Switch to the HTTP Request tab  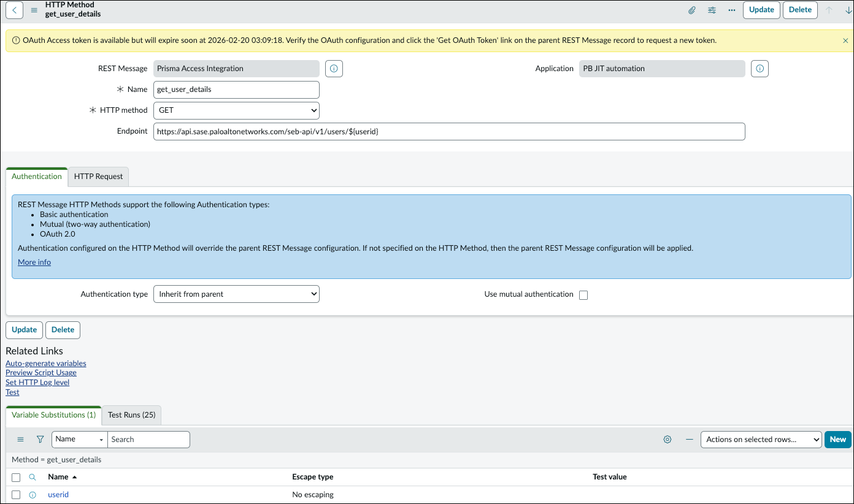(98, 176)
